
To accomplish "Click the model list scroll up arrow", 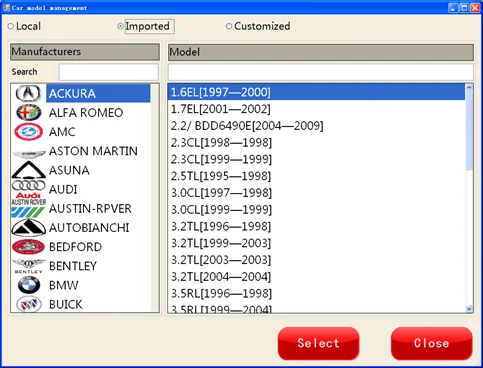I will pyautogui.click(x=469, y=87).
